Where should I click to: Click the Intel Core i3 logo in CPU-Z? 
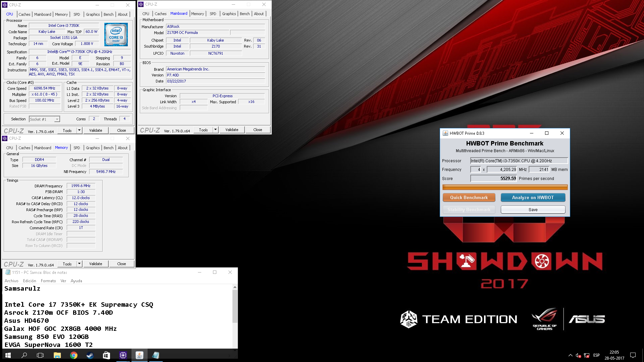click(x=116, y=35)
